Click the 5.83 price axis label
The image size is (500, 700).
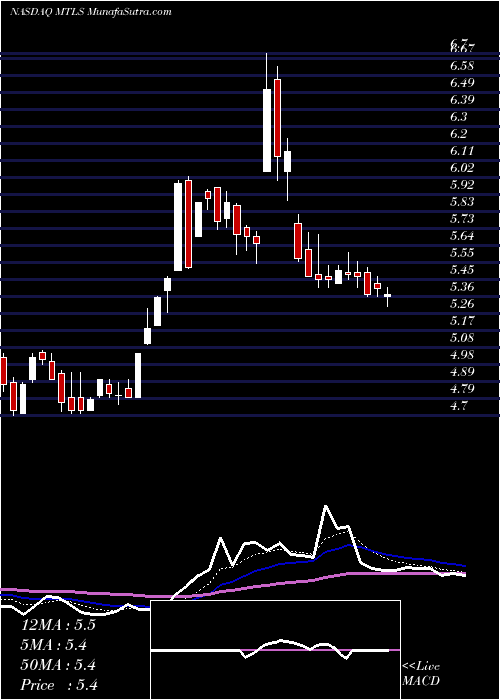coord(462,202)
